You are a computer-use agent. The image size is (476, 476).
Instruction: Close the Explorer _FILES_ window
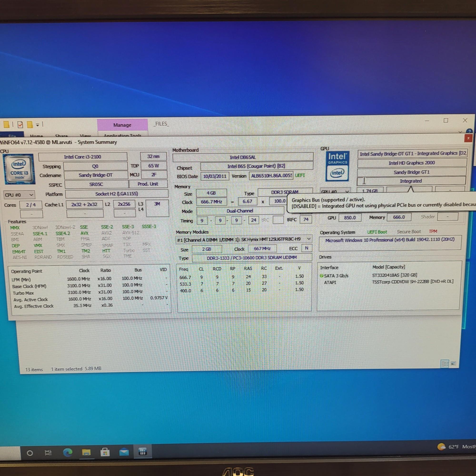point(465,120)
